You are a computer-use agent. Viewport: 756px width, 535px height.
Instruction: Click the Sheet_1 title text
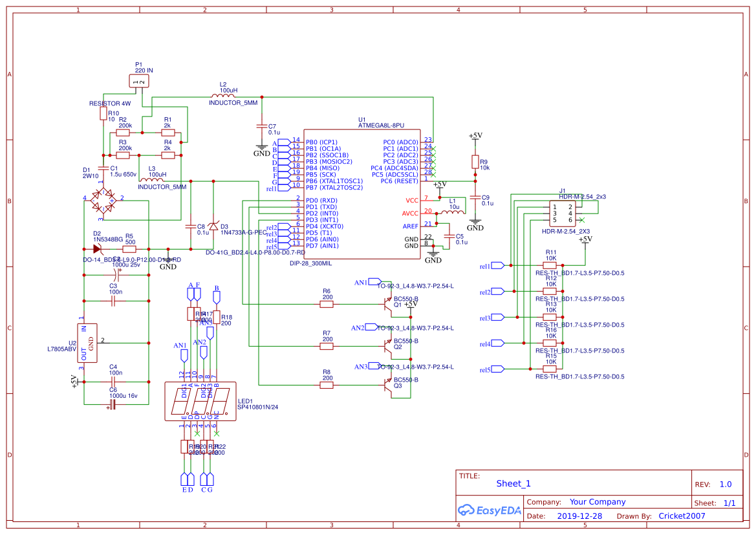click(x=513, y=483)
